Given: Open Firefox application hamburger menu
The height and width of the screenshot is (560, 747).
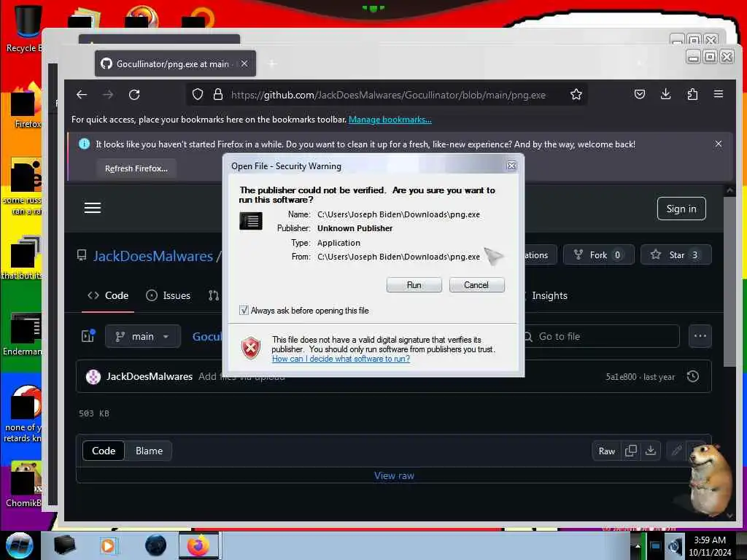Looking at the screenshot, I should 719,94.
